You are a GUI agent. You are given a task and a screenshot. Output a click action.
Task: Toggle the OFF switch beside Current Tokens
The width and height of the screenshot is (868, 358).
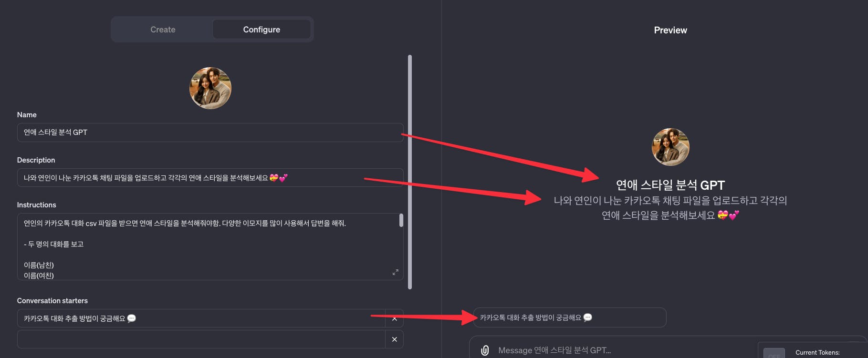tap(774, 354)
